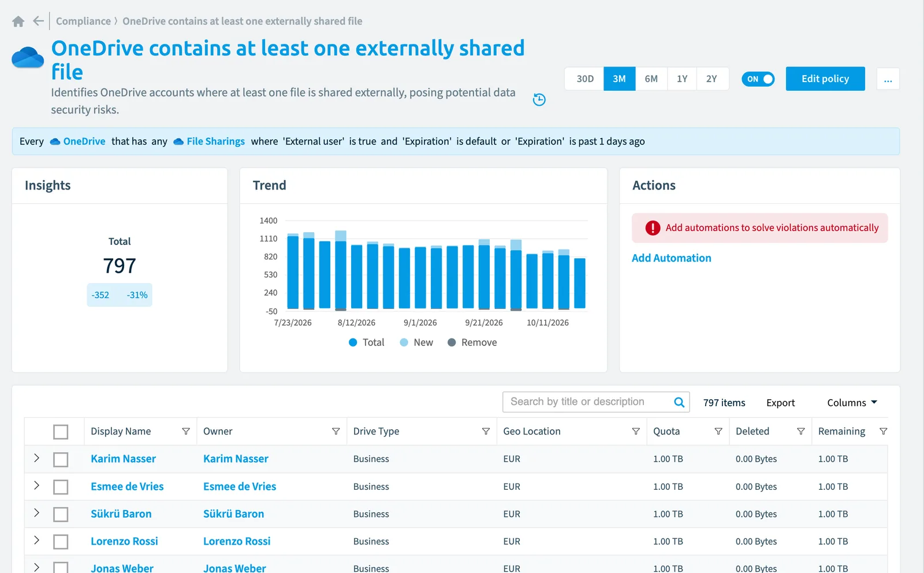This screenshot has height=573, width=924.
Task: Expand the Jonas Weber row
Action: coord(36,567)
